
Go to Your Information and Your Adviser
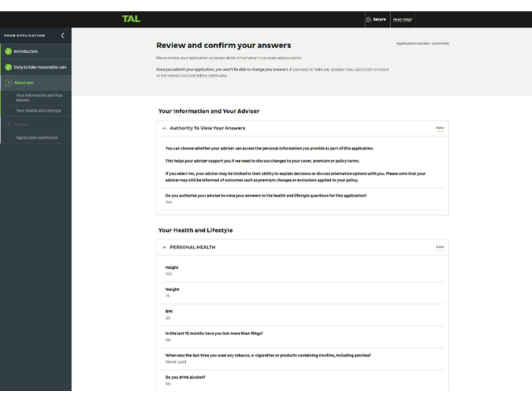pos(39,98)
